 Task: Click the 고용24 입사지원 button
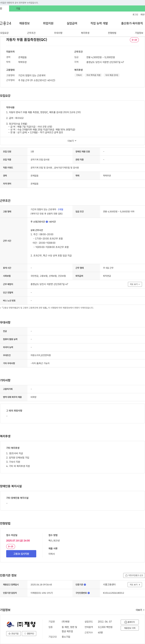21,554
